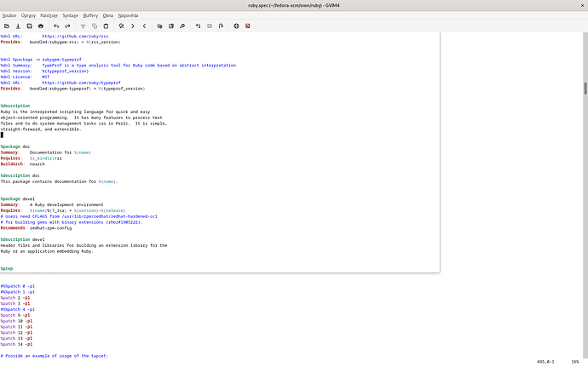The image size is (588, 367).
Task: Click the '%description devel' line
Action: tap(22, 239)
